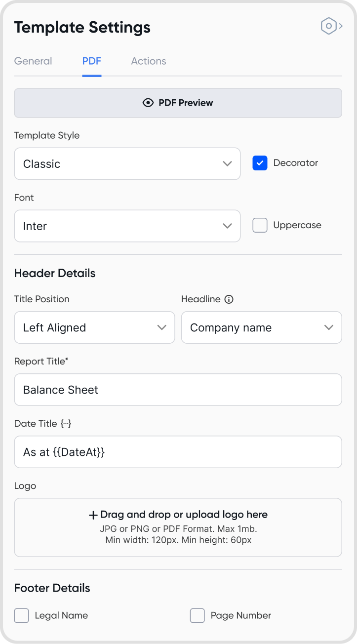Expand the Font dropdown showing Inter

(127, 226)
